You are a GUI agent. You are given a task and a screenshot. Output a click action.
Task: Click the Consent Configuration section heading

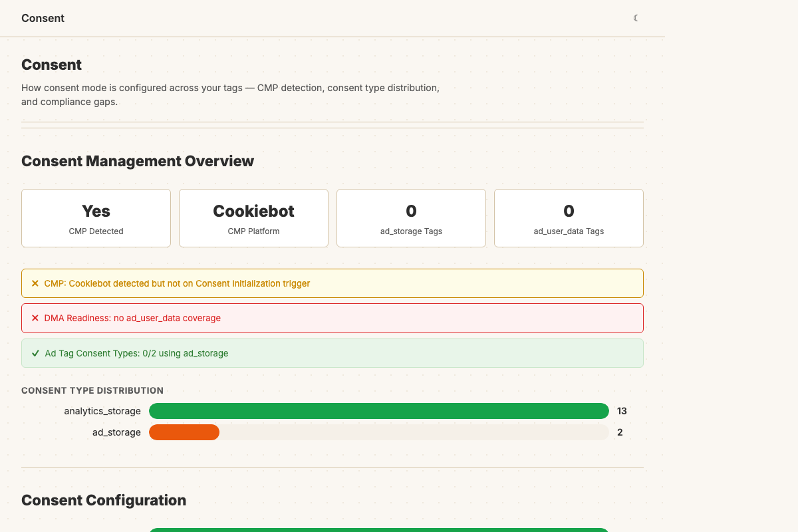[x=104, y=500]
